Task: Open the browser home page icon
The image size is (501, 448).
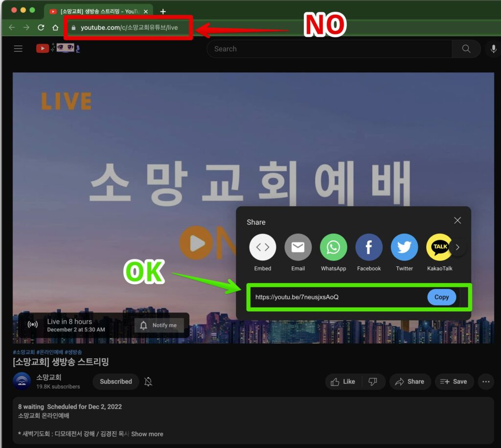Action: (55, 27)
